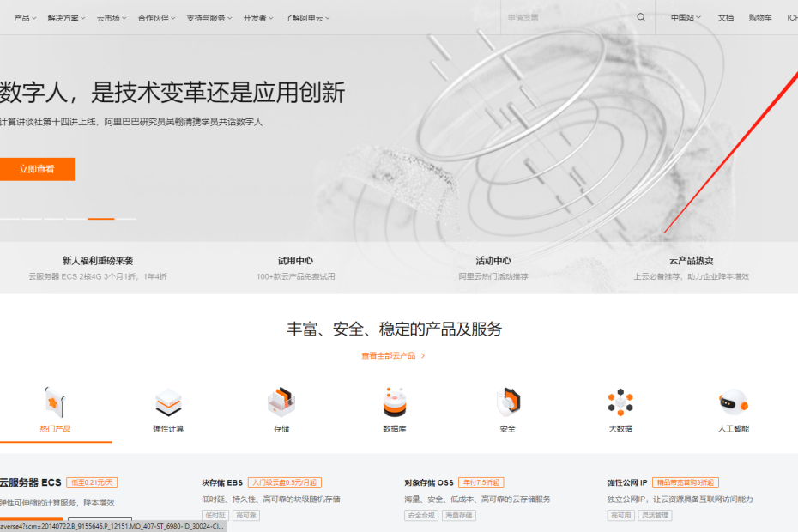Select the 海量存储 feature tag
This screenshot has height=532, width=798.
458,515
